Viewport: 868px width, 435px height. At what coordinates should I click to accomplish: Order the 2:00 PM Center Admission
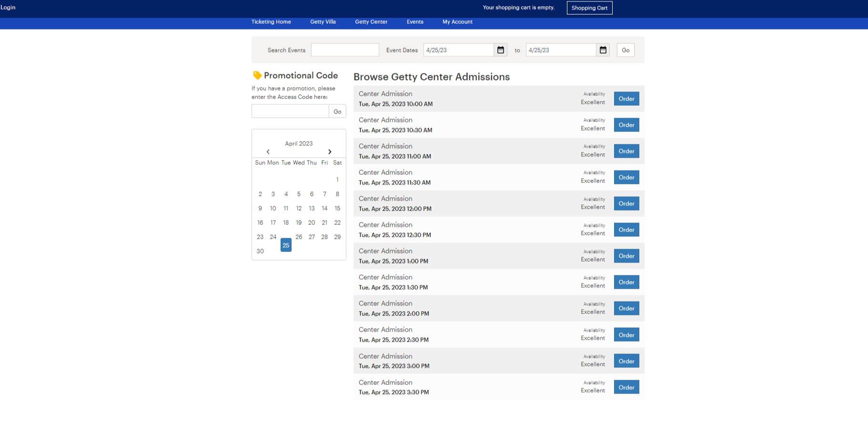tap(626, 308)
